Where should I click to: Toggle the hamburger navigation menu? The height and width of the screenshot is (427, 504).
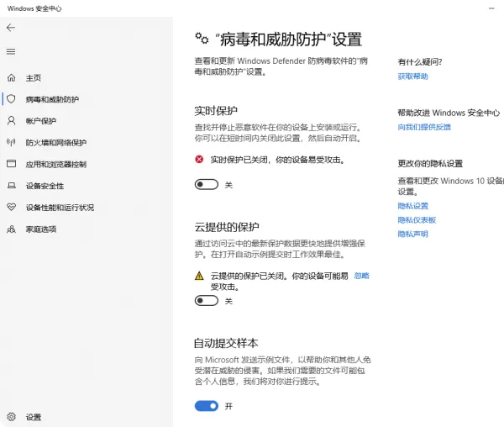(x=11, y=51)
